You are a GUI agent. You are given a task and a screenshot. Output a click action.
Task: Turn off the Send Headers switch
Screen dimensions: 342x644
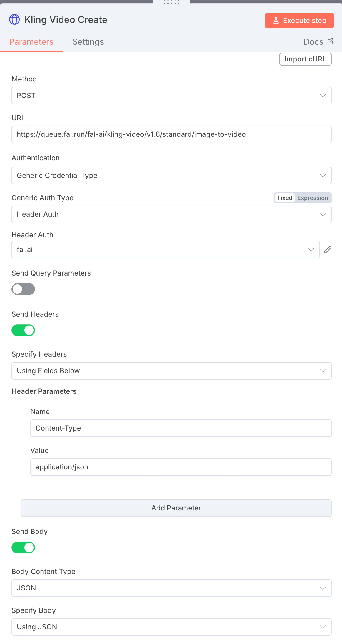[23, 330]
